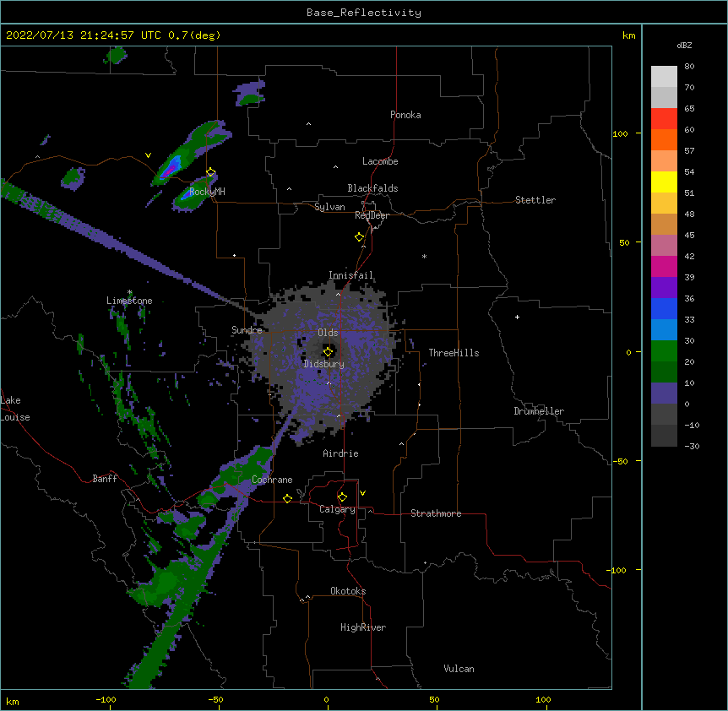Click the Sundre town label
Viewport: 728px width, 711px height.
coord(247,330)
